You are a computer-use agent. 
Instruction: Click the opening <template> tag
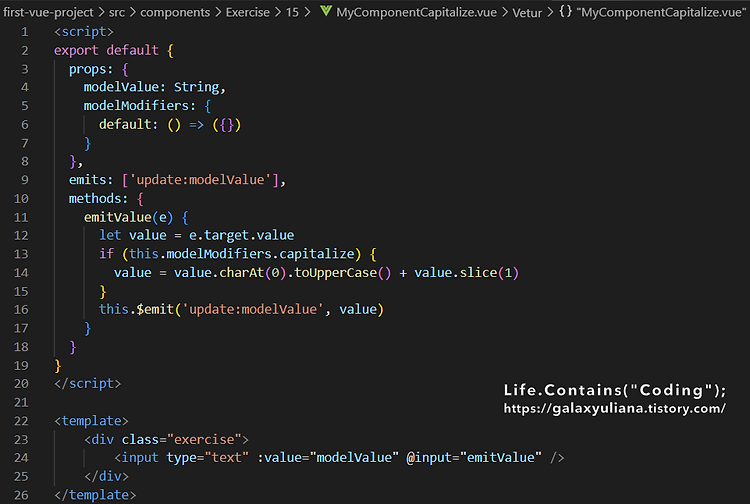pos(91,421)
